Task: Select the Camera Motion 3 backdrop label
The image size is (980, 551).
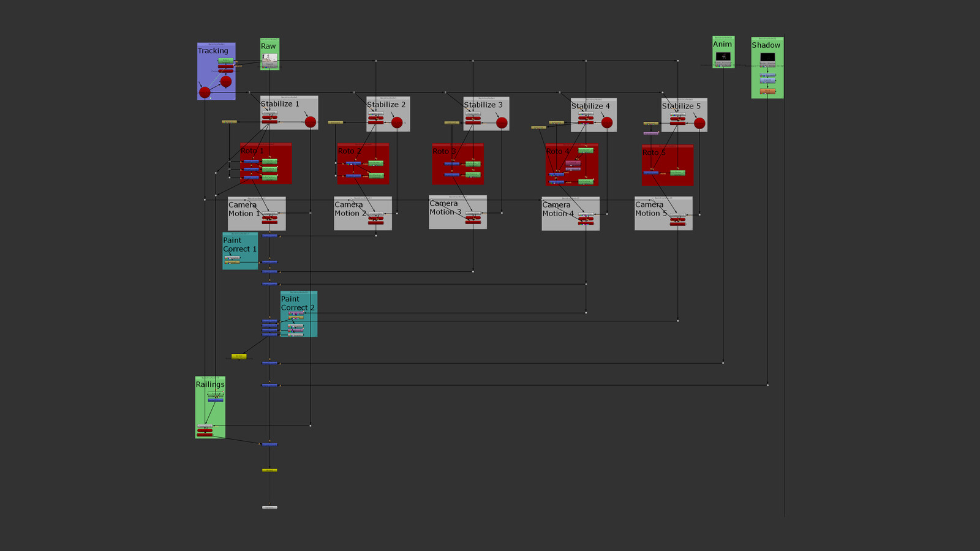Action: (x=445, y=208)
